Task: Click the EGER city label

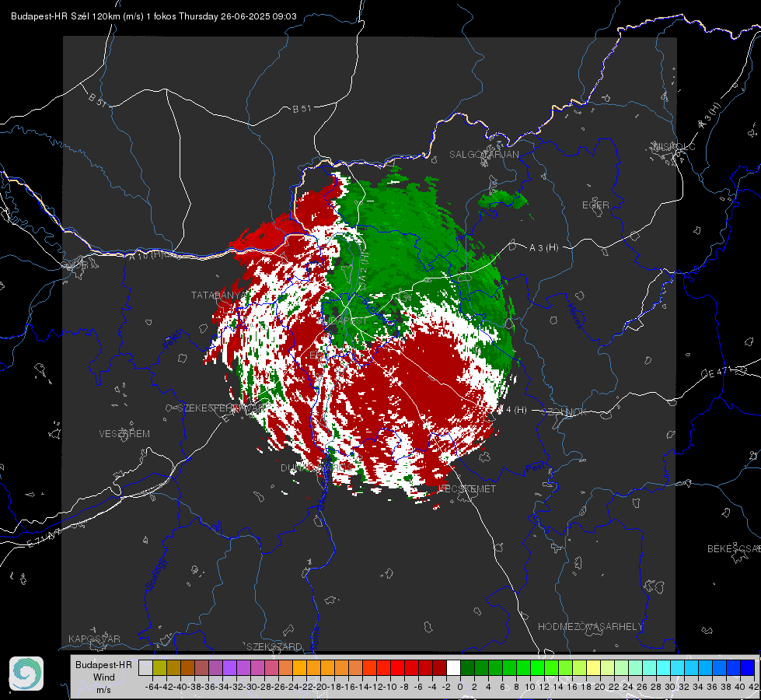Action: click(595, 205)
